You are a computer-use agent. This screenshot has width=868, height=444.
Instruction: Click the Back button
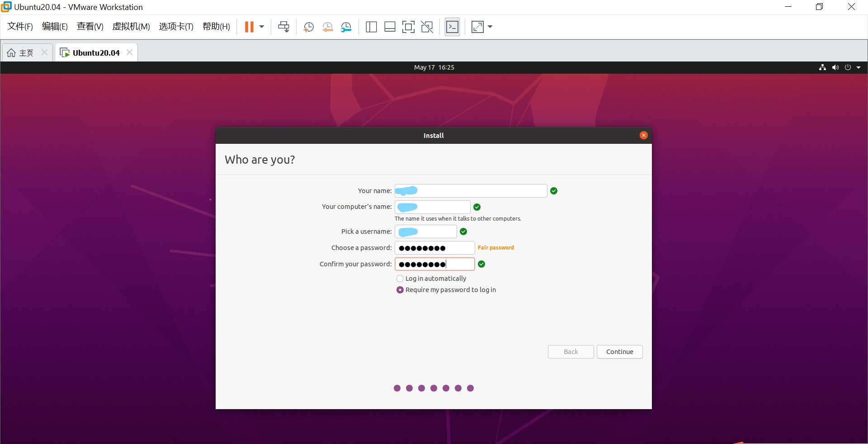click(571, 352)
